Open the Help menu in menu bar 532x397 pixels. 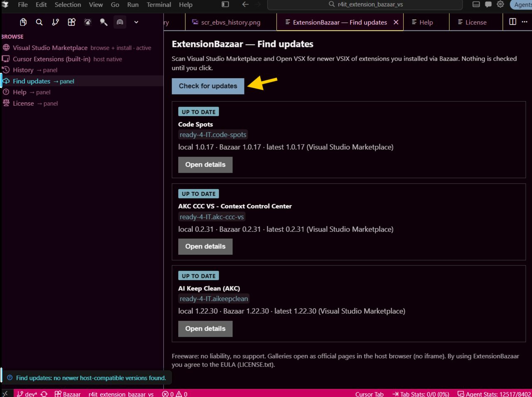pyautogui.click(x=186, y=5)
